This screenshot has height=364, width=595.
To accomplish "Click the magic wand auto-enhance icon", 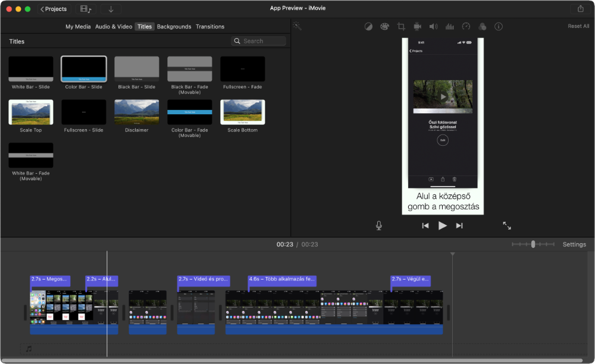I will 297,26.
